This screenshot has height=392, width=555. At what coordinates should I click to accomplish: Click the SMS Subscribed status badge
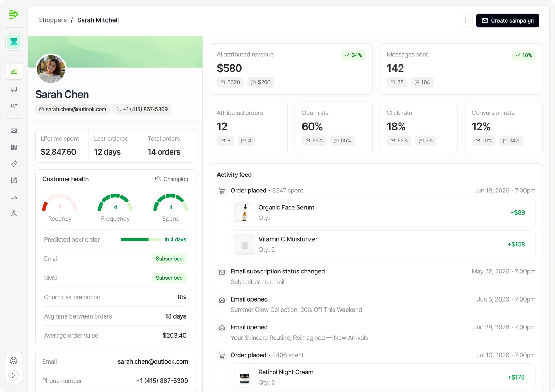(x=169, y=278)
